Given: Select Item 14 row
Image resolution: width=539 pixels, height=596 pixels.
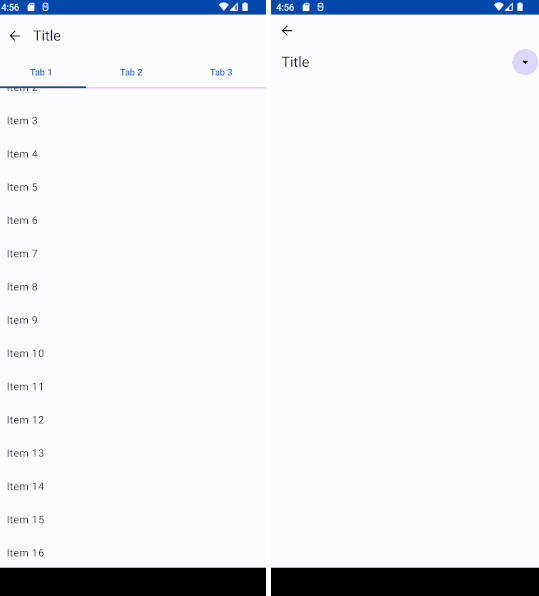Looking at the screenshot, I should pos(133,487).
